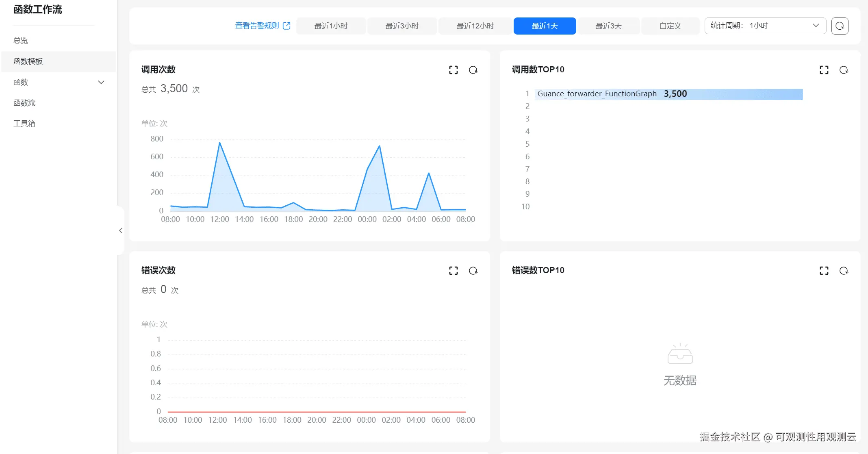Image resolution: width=868 pixels, height=454 pixels.
Task: Refresh the 调用次数 chart
Action: (473, 70)
